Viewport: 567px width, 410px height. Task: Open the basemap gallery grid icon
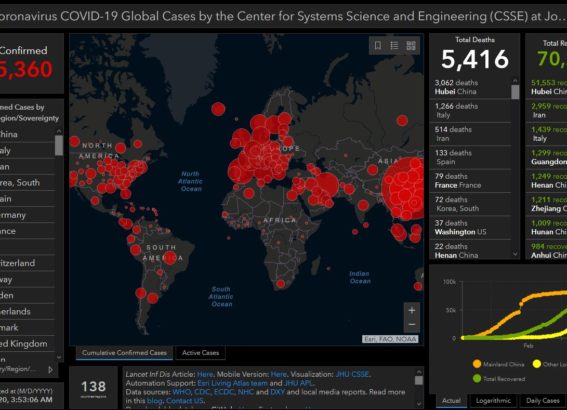coord(411,46)
